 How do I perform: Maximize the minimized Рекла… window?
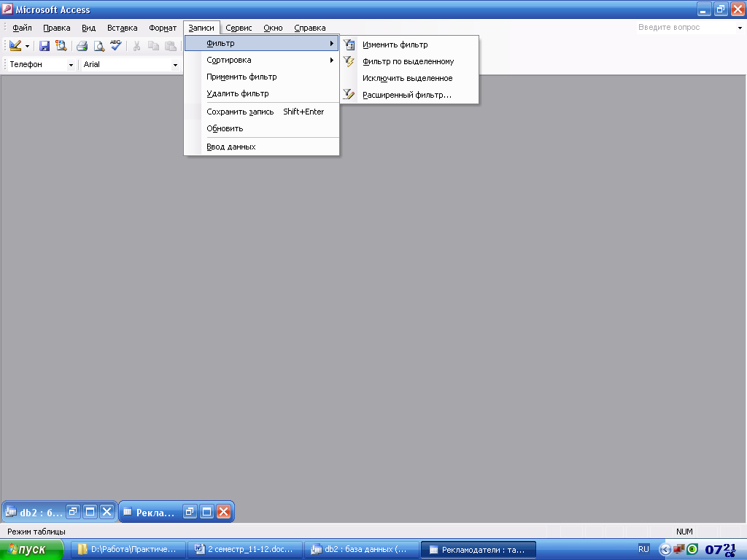[206, 512]
